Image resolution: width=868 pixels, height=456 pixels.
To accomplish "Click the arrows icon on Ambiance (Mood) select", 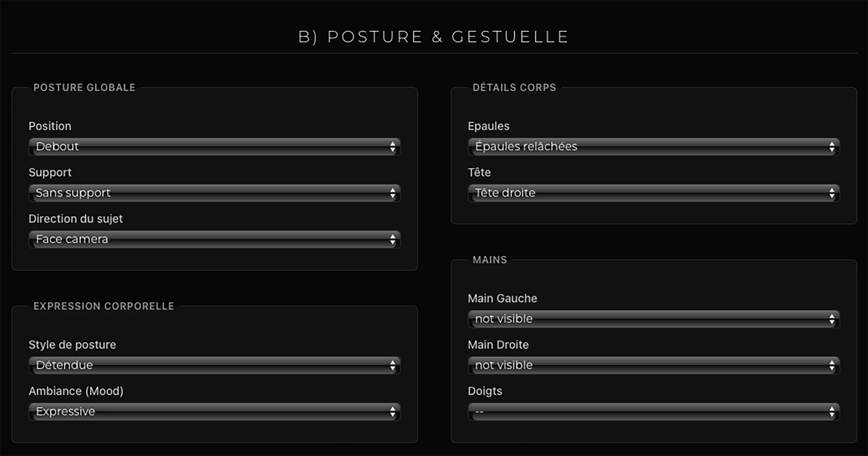I will click(x=392, y=412).
